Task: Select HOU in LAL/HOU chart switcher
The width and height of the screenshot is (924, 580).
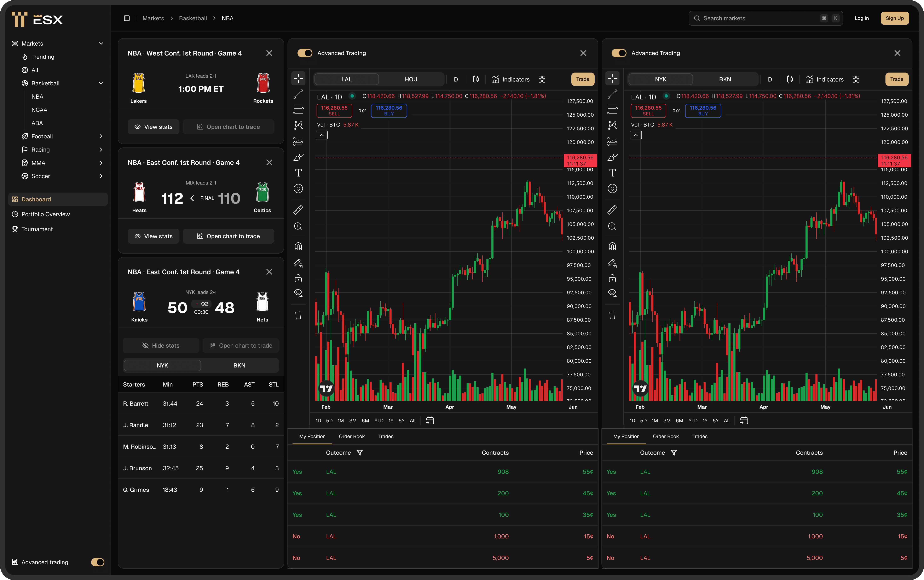Action: tap(411, 79)
